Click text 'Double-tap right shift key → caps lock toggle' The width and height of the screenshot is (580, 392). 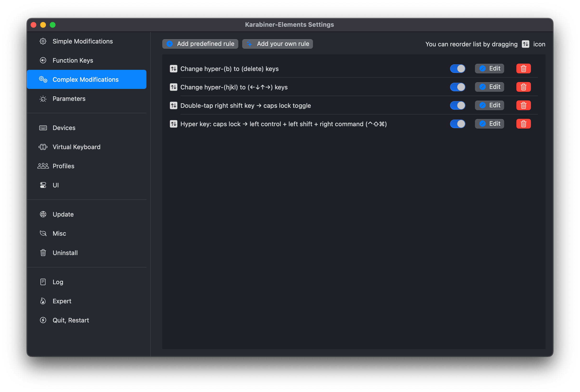coord(245,106)
